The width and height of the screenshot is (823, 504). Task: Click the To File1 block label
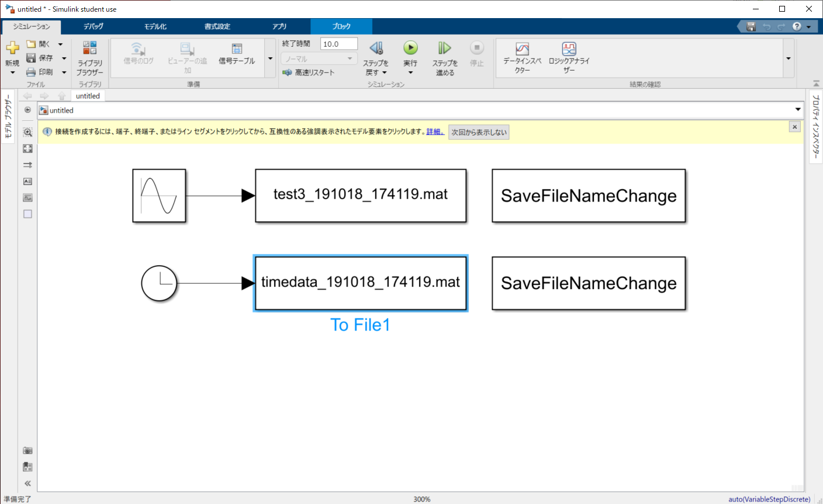(x=360, y=325)
